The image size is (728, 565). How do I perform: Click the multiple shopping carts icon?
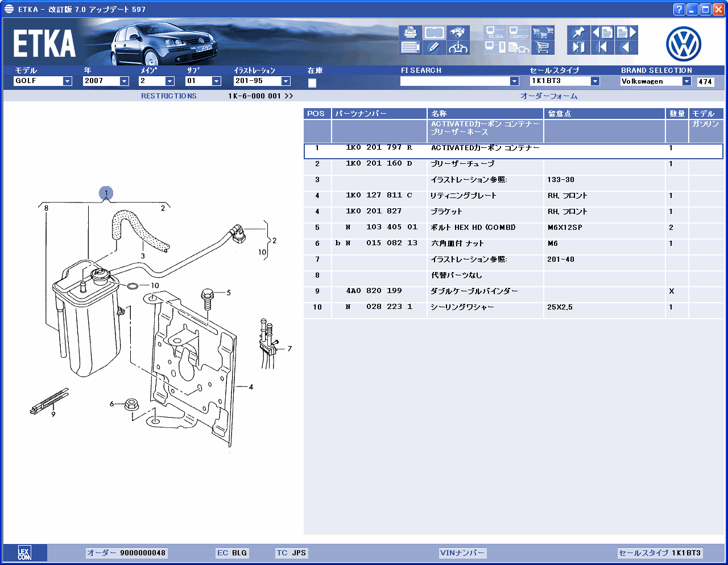click(x=543, y=32)
